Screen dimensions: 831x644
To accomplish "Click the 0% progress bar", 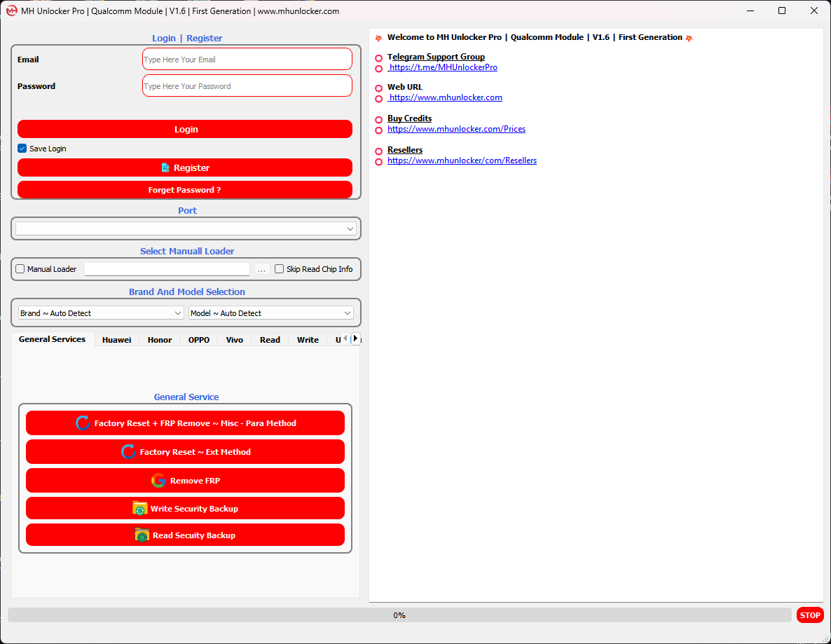I will click(x=399, y=615).
